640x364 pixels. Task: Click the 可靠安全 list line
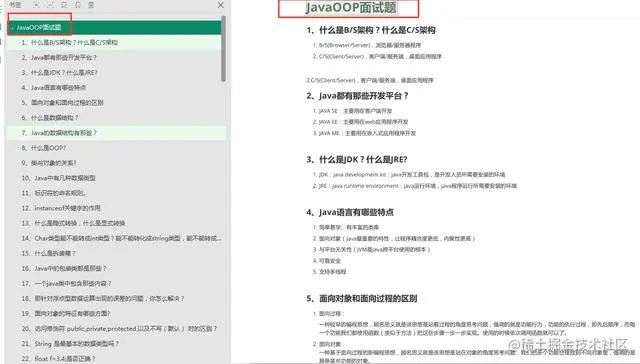click(x=327, y=261)
